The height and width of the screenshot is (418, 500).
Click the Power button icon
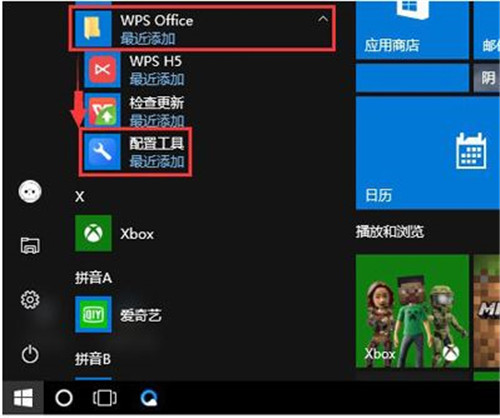[30, 354]
